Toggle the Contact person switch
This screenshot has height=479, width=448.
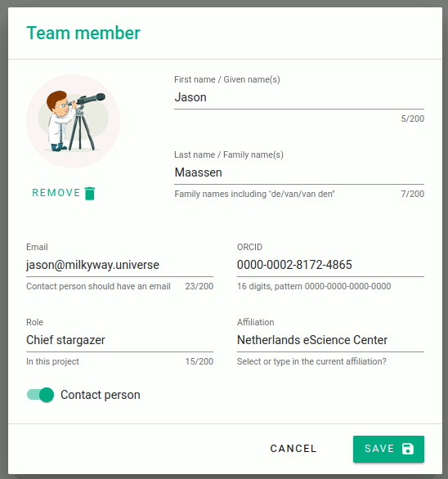click(x=40, y=395)
